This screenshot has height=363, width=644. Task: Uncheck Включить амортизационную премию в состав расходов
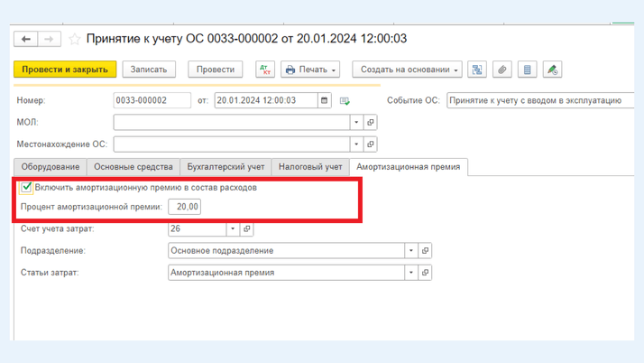tap(26, 188)
